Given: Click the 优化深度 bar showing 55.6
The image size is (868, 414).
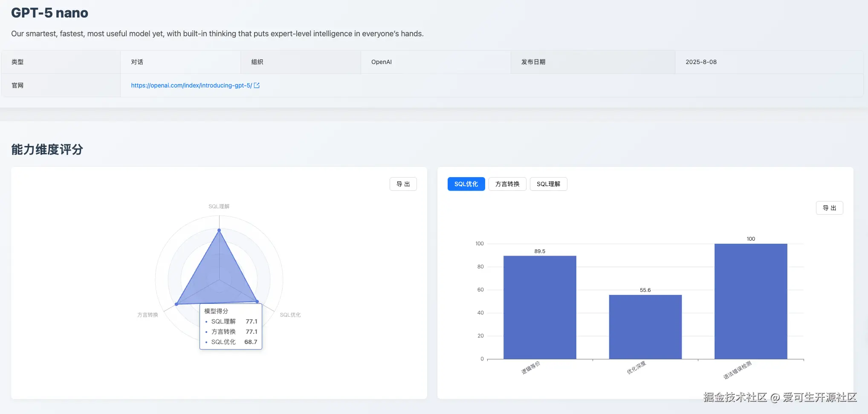Looking at the screenshot, I should click(x=645, y=327).
